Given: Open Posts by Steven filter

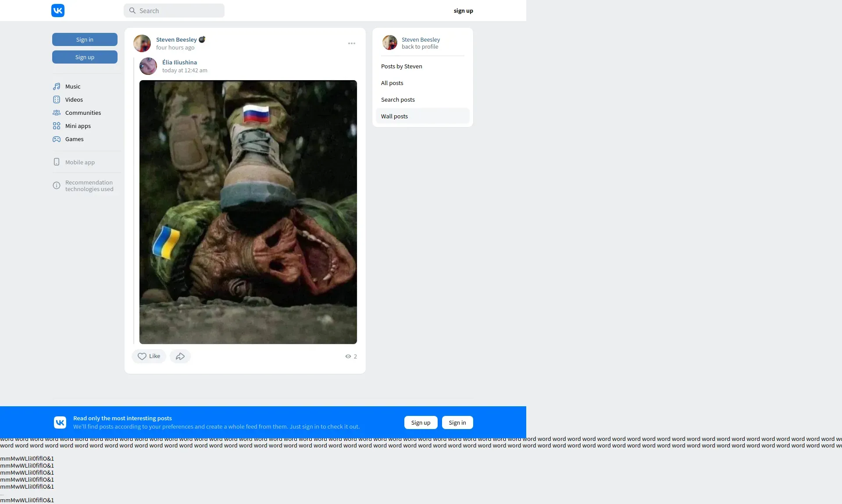Looking at the screenshot, I should (402, 66).
